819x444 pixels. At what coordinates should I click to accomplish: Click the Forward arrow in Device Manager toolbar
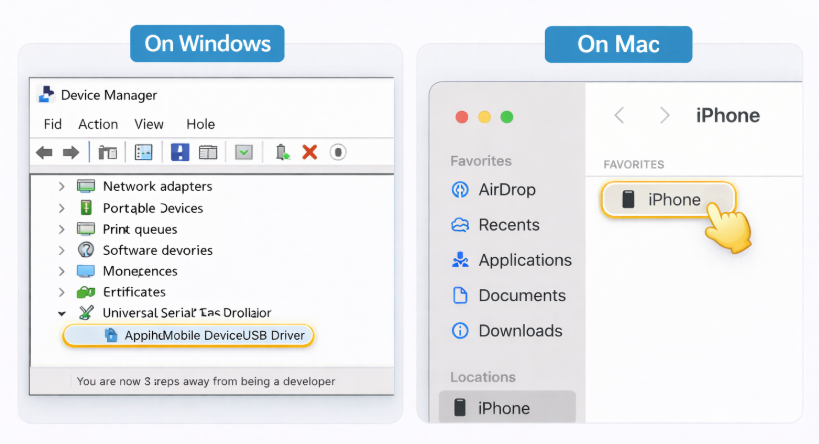pyautogui.click(x=71, y=153)
